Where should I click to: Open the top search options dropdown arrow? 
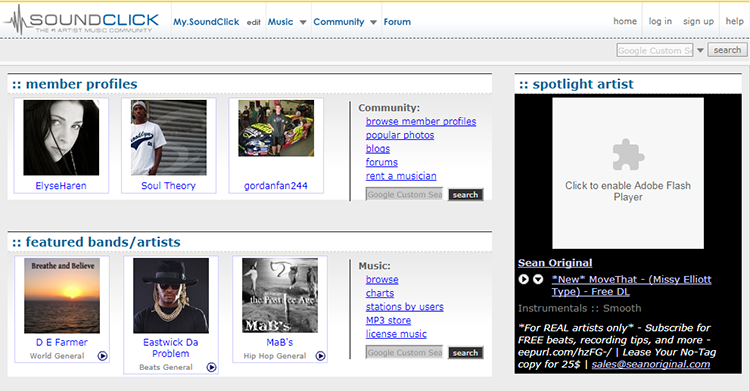pos(700,50)
